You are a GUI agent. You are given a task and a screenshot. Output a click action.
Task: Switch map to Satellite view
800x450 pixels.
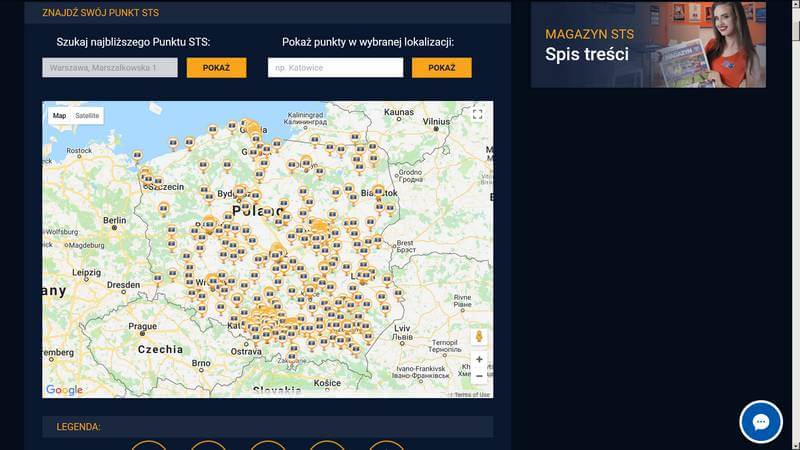point(87,116)
